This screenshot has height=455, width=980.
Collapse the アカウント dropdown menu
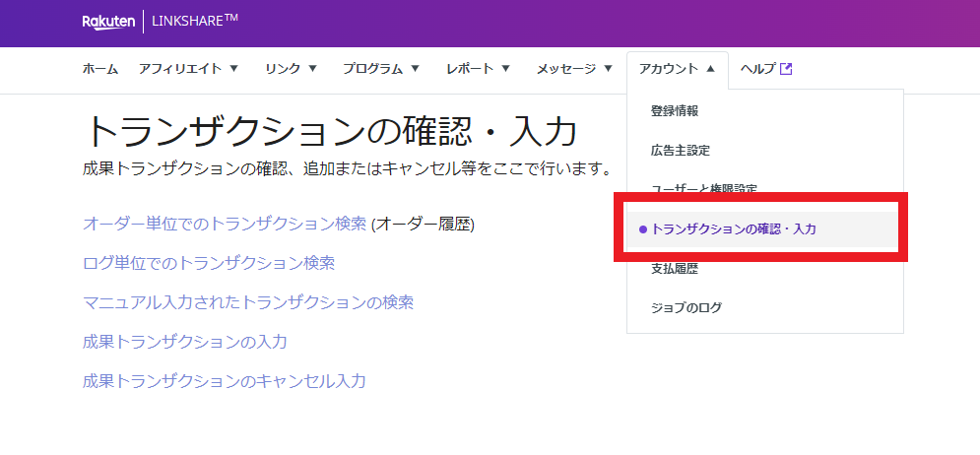pyautogui.click(x=677, y=69)
